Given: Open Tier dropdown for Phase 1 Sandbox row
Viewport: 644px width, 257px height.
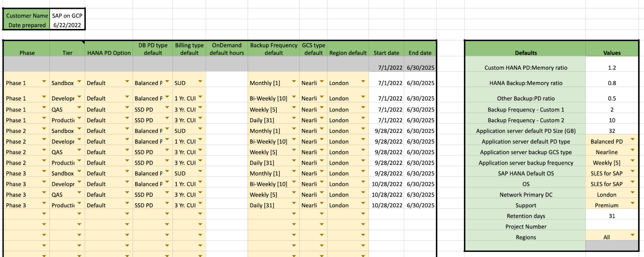Looking at the screenshot, I should 79,82.
